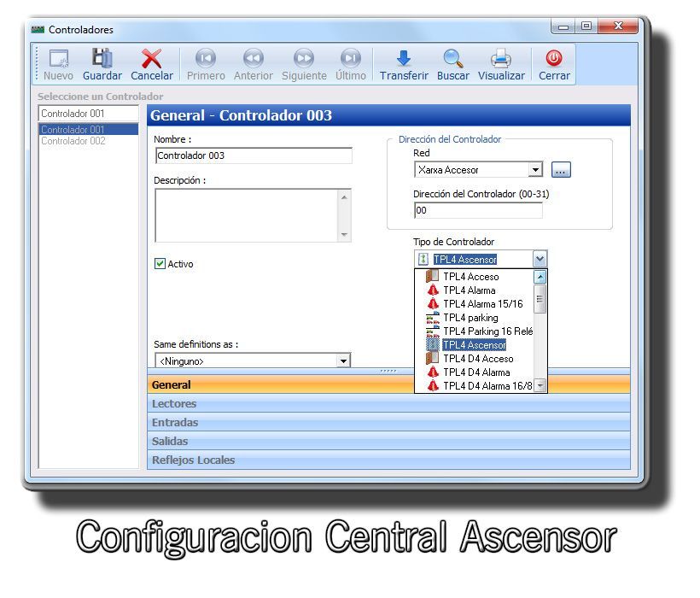Click the red Cancelar X icon
Viewport: 700px width, 598px height.
pyautogui.click(x=151, y=58)
